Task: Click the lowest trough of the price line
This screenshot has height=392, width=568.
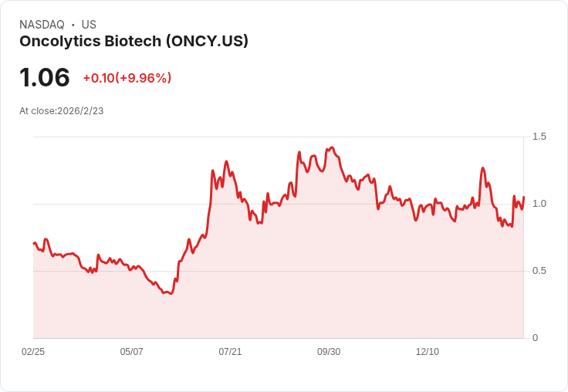Action: 170,294
